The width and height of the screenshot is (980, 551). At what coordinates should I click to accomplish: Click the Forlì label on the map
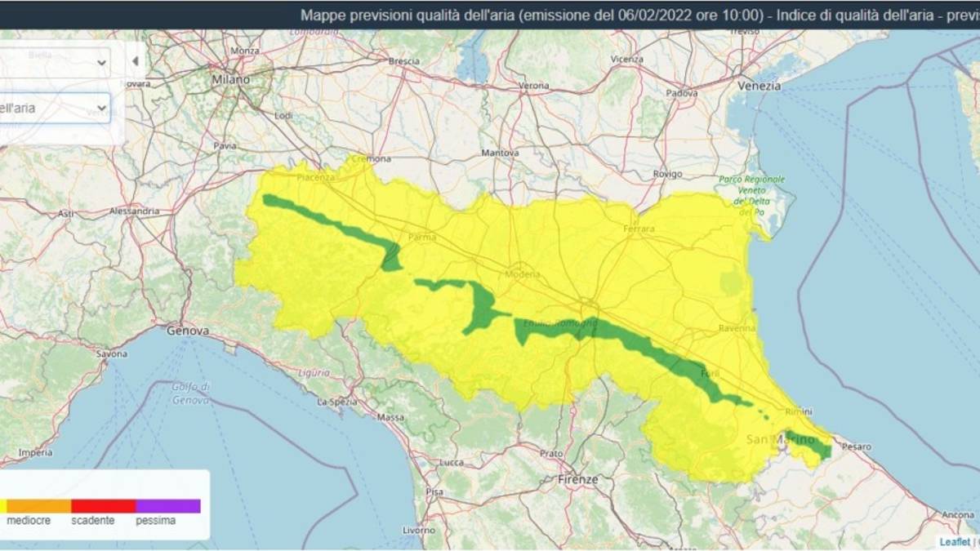point(709,374)
